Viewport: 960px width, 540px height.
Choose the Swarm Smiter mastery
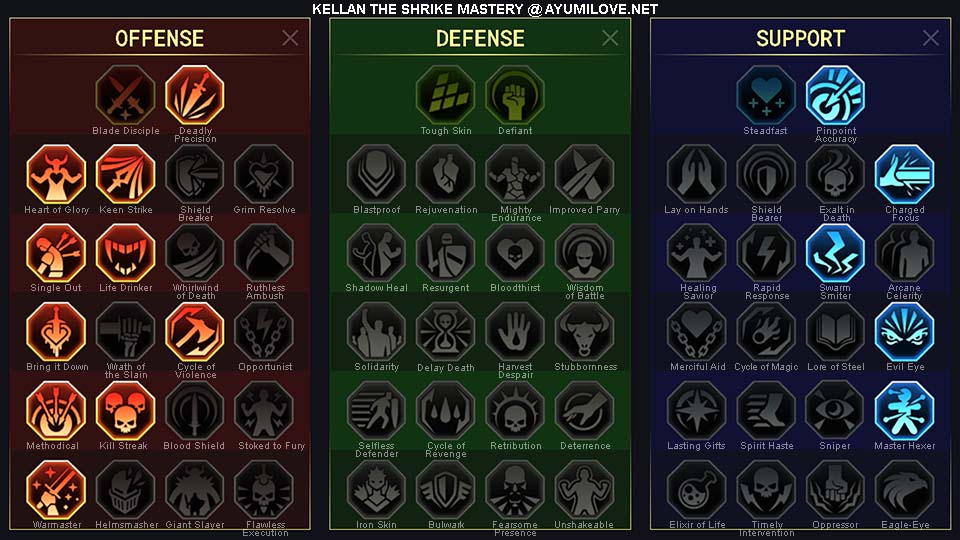(x=835, y=253)
